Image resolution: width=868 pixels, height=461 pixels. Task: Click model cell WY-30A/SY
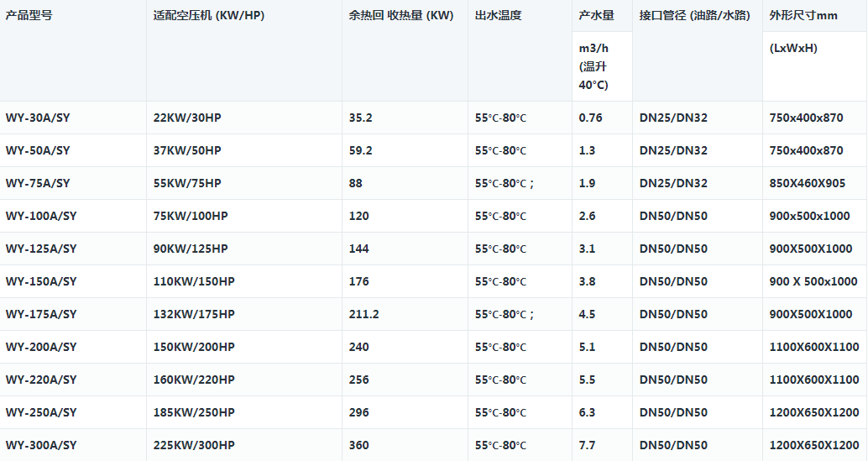point(38,118)
